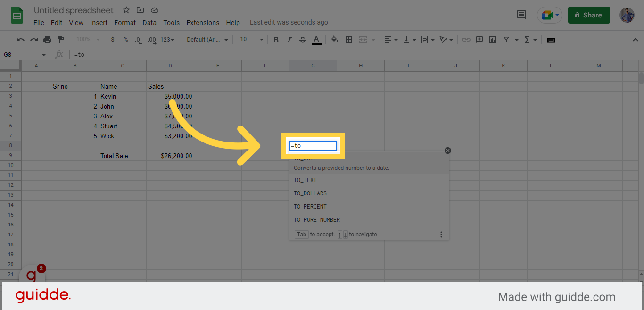This screenshot has height=310, width=644.
Task: Increase decimal places icon
Action: pyautogui.click(x=152, y=40)
